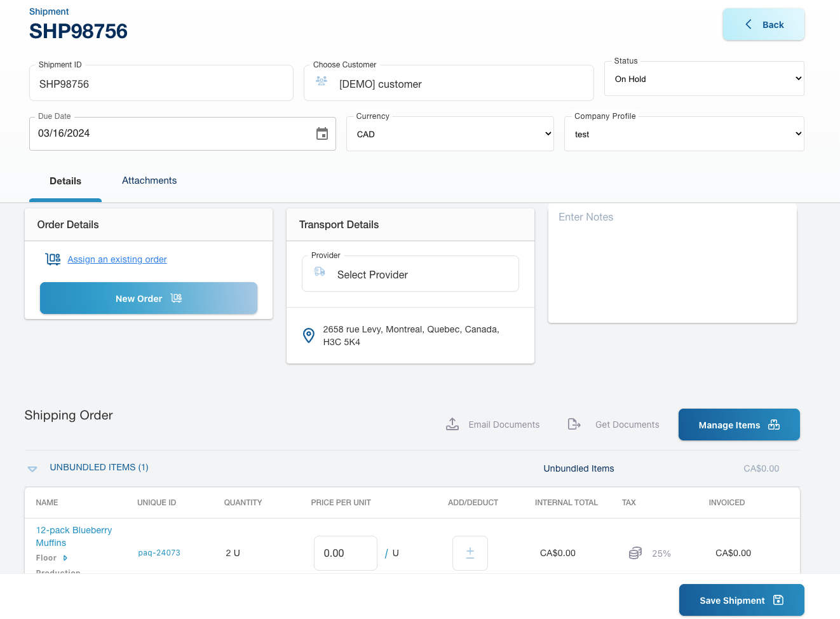Click the Email Documents upload icon

[x=452, y=425]
